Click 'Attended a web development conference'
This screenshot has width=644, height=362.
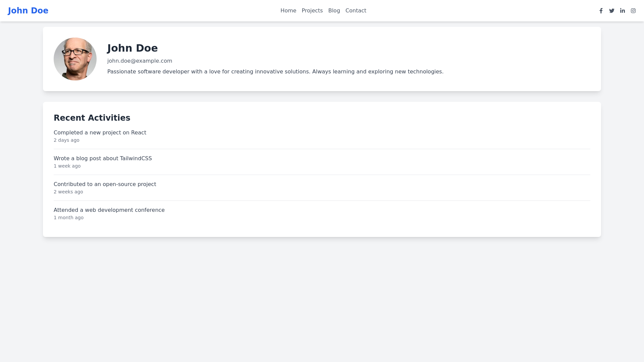click(x=109, y=210)
